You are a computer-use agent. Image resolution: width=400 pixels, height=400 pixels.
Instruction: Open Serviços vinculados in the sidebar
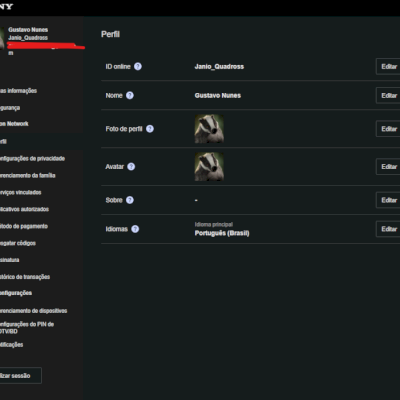pyautogui.click(x=21, y=192)
